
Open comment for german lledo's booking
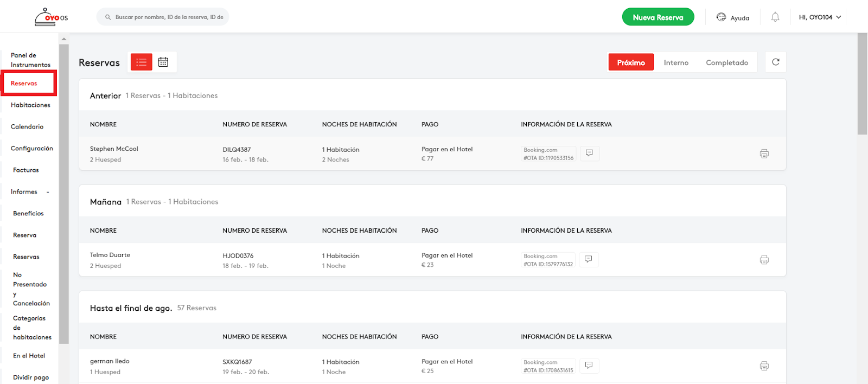pos(589,366)
